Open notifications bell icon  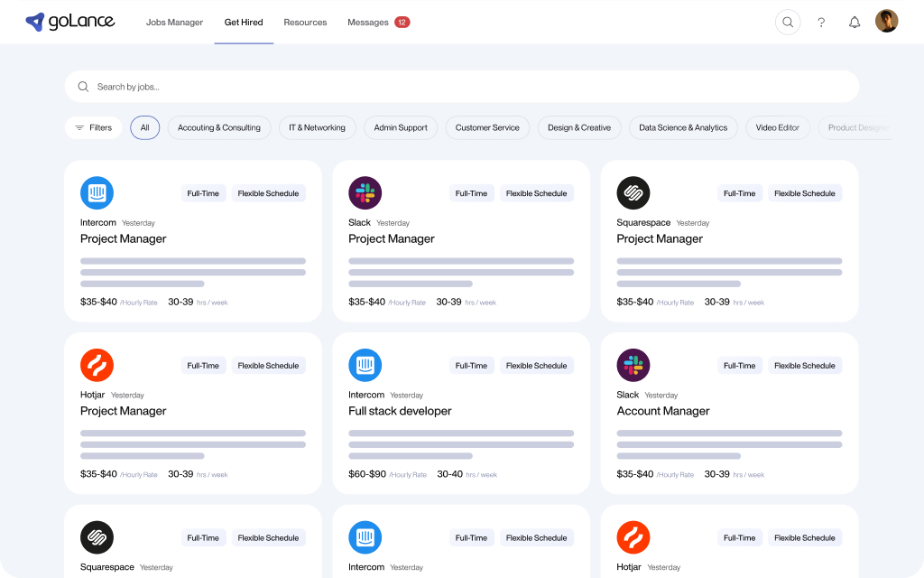point(854,23)
